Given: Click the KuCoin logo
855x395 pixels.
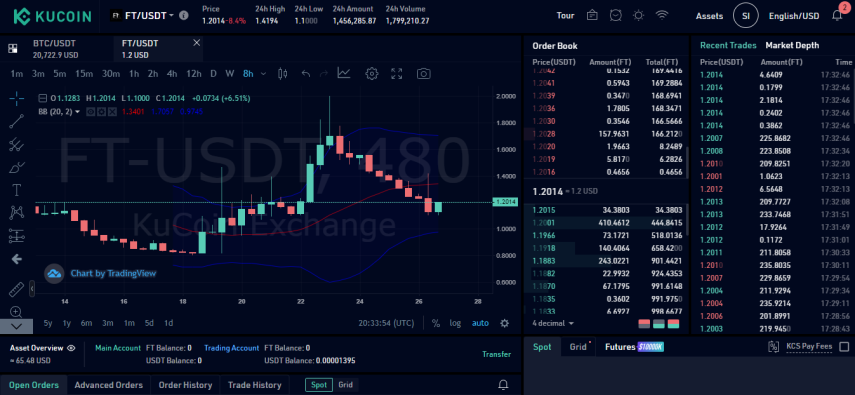Looking at the screenshot, I should (52, 16).
